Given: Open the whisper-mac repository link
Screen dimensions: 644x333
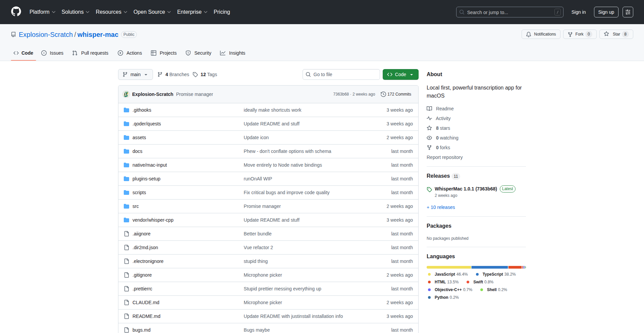Looking at the screenshot, I should tap(98, 35).
